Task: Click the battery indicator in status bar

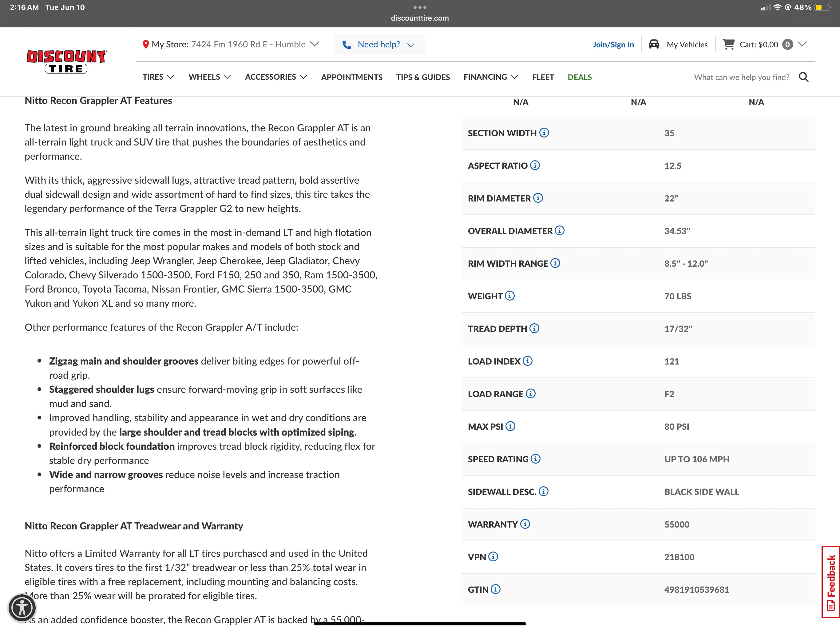Action: pyautogui.click(x=822, y=7)
